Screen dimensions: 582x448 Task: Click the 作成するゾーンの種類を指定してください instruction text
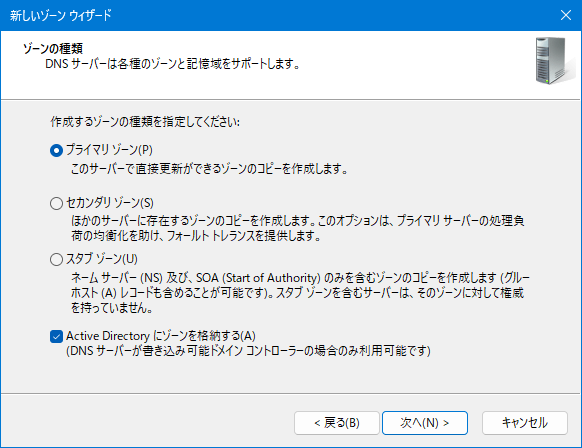[x=145, y=122]
